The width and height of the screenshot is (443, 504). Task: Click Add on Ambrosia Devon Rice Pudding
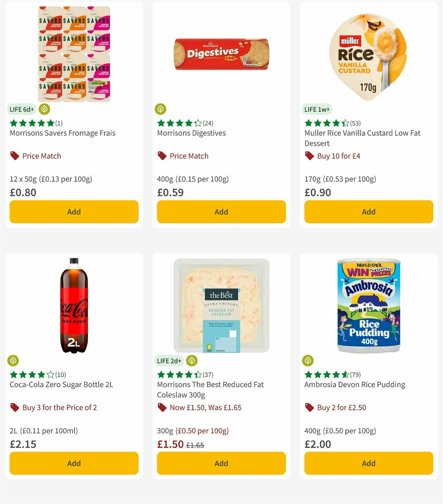click(x=368, y=463)
